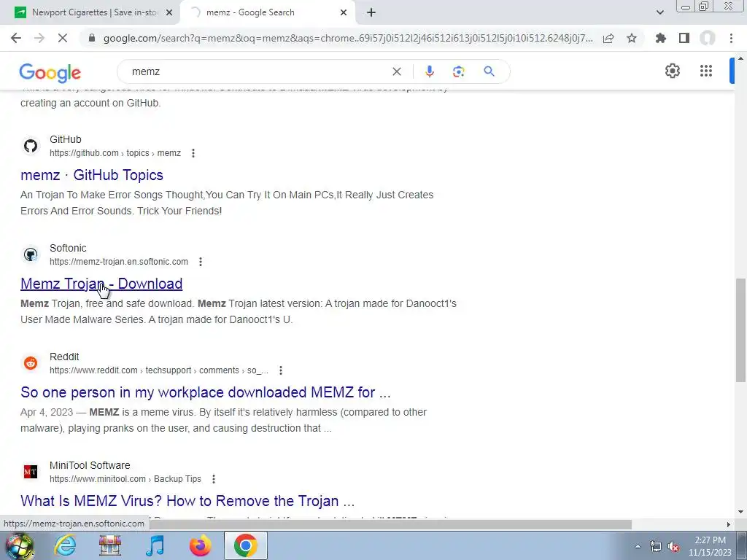Go back to the previous page
The width and height of the screenshot is (747, 560).
[x=16, y=38]
